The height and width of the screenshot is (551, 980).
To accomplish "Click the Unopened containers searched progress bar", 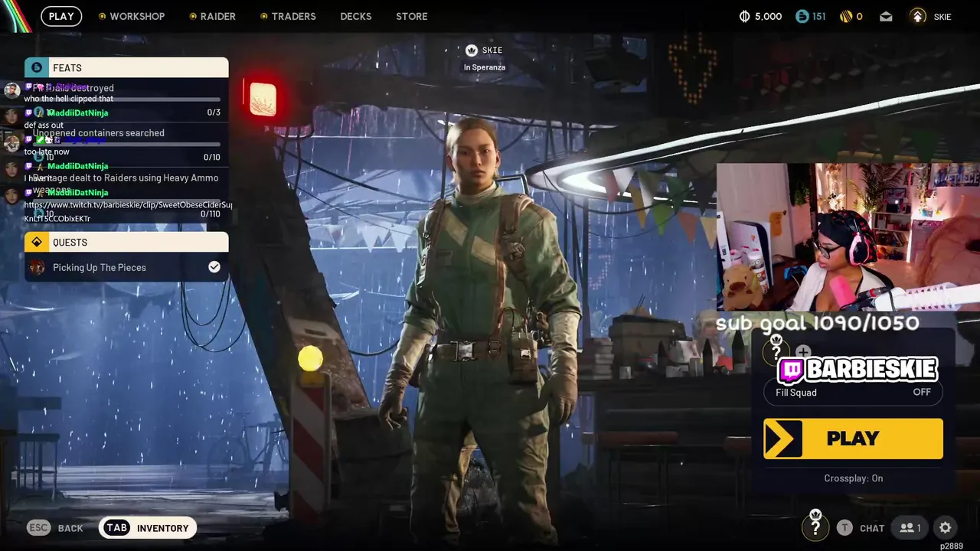I will [126, 144].
